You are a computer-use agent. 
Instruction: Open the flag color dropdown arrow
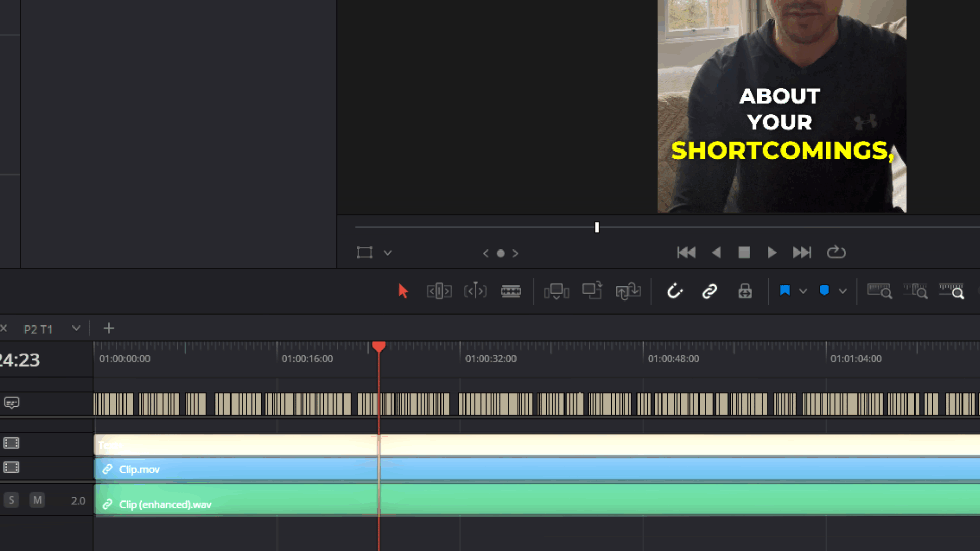(x=803, y=291)
